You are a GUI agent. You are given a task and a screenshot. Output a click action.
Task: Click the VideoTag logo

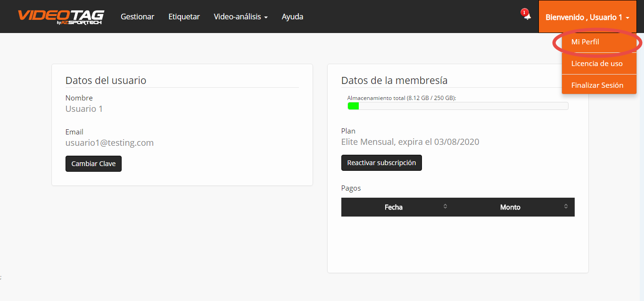coord(60,17)
